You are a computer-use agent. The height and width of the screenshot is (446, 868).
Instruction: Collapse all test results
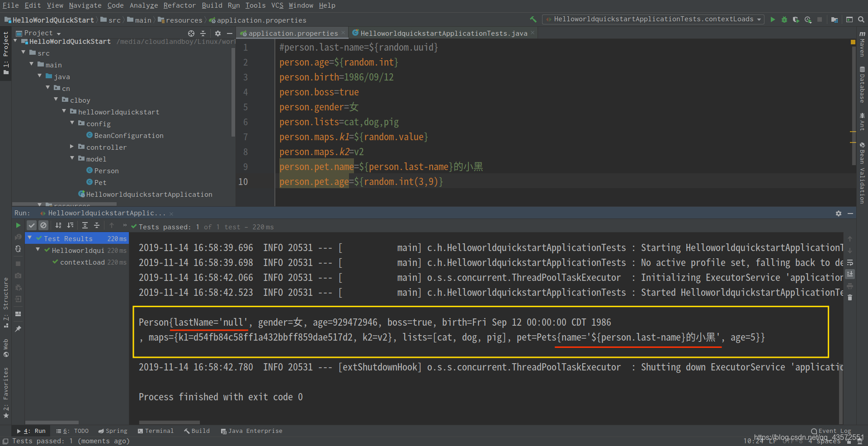click(97, 225)
